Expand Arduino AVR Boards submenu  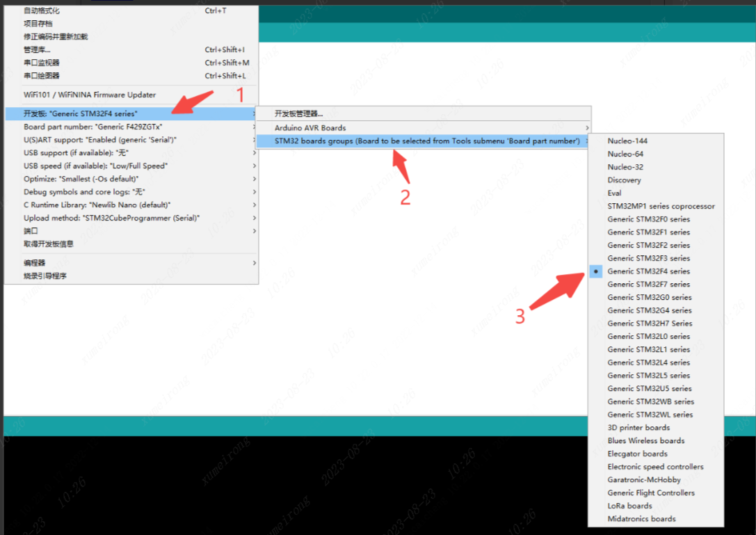[424, 128]
